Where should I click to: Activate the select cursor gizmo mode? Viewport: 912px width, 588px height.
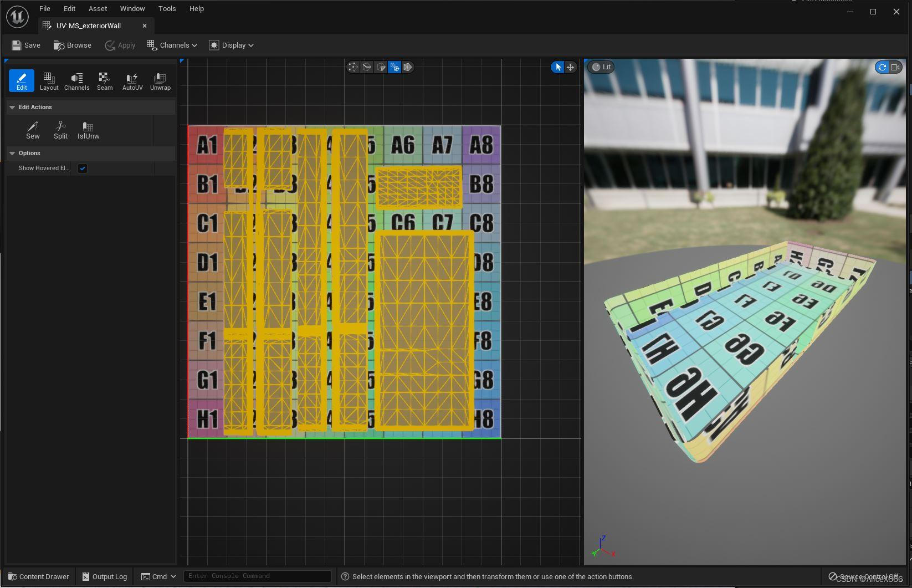click(x=558, y=67)
